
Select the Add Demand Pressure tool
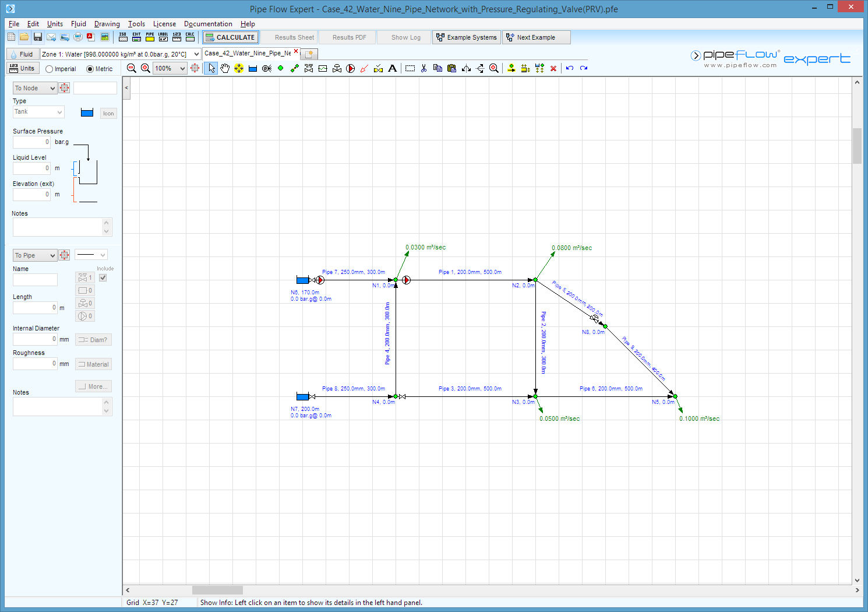[267, 68]
